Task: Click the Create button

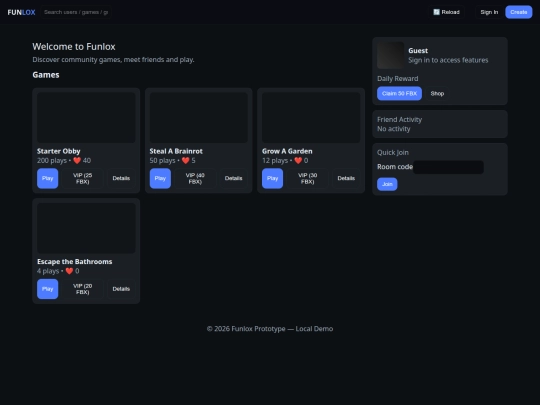Action: pyautogui.click(x=519, y=12)
